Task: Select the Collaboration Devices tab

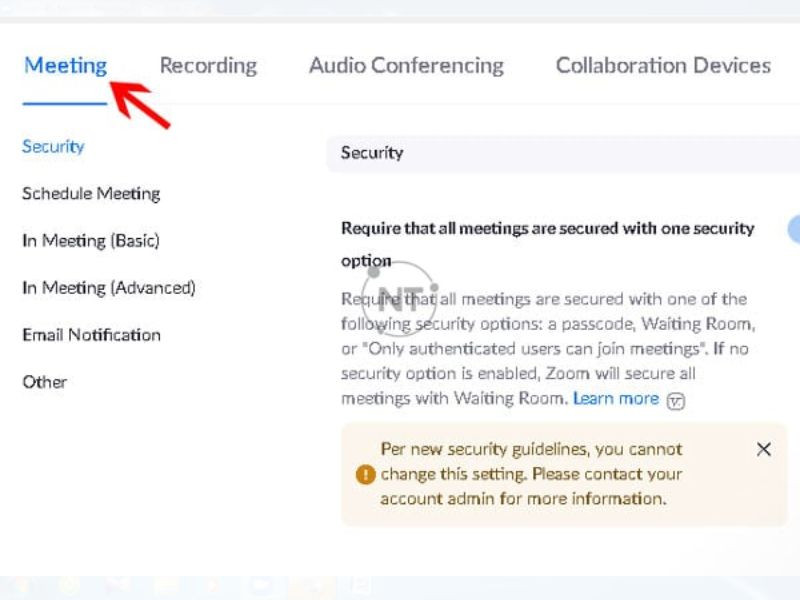Action: [663, 66]
